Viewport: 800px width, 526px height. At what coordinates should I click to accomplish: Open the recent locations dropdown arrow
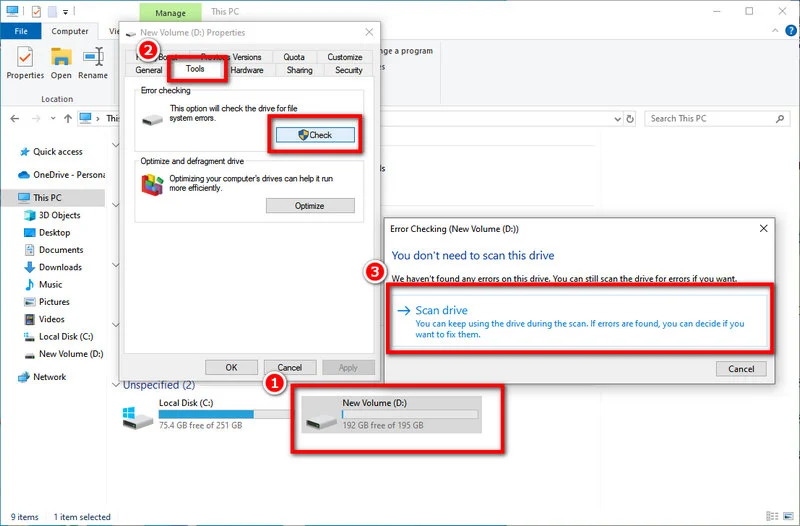tap(53, 118)
